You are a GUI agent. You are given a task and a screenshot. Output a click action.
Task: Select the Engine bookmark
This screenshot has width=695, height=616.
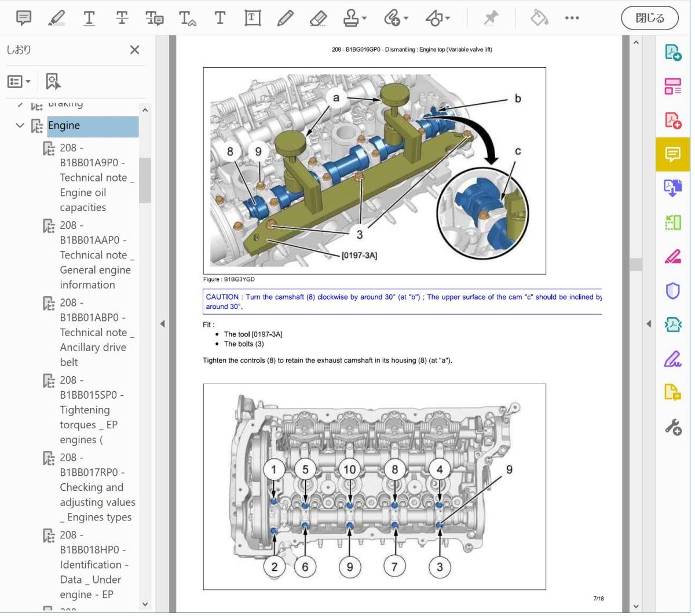click(93, 126)
